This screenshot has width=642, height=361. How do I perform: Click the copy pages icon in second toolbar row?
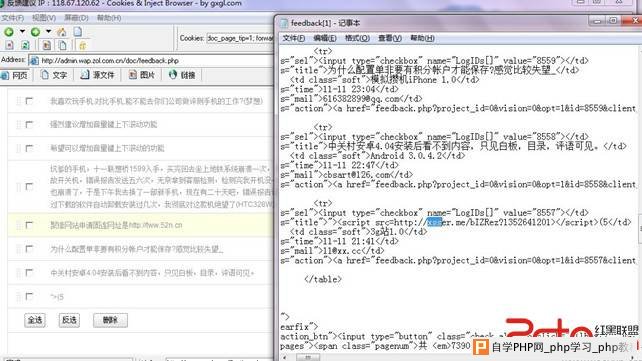[62, 45]
